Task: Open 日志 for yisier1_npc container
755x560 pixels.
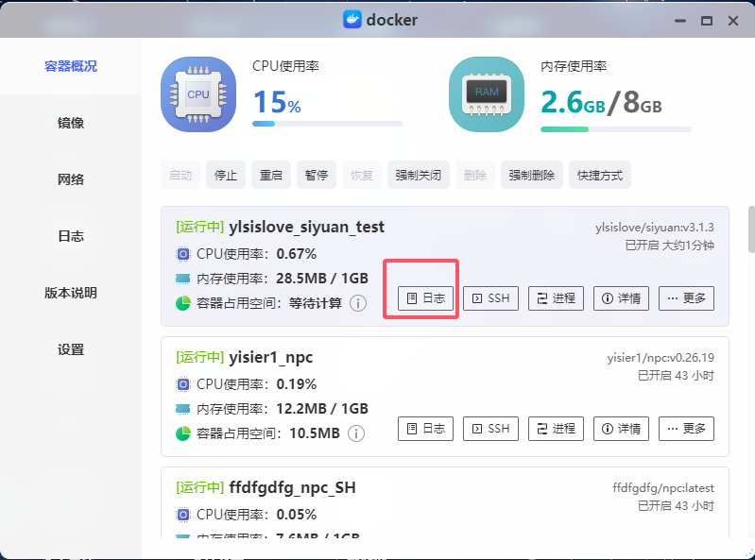Action: (425, 429)
